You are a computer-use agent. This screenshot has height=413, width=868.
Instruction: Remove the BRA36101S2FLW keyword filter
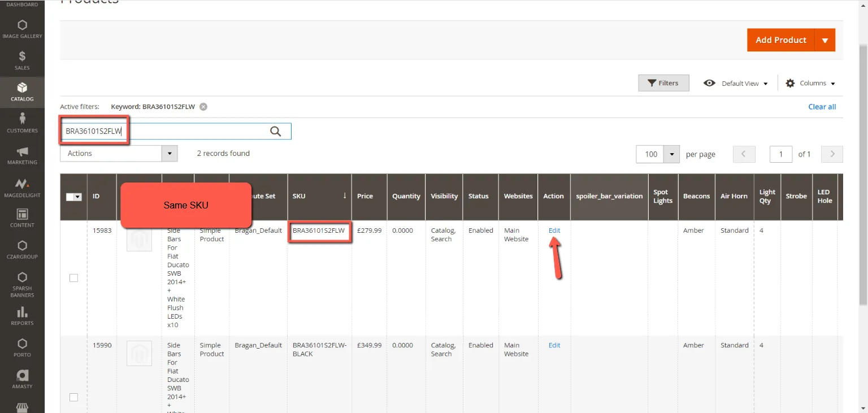coord(203,107)
